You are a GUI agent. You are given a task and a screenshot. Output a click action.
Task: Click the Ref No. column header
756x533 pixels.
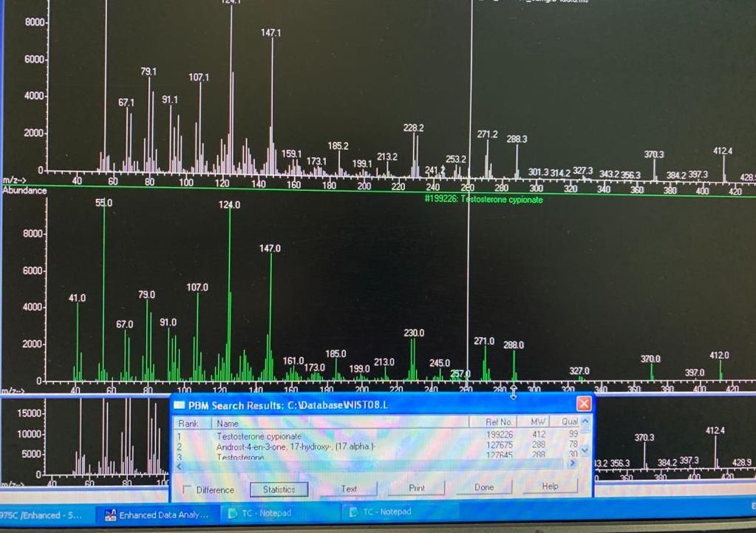[x=499, y=422]
